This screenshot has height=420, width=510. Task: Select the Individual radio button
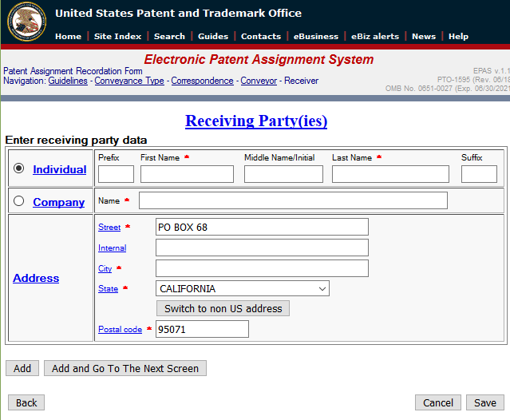[19, 168]
